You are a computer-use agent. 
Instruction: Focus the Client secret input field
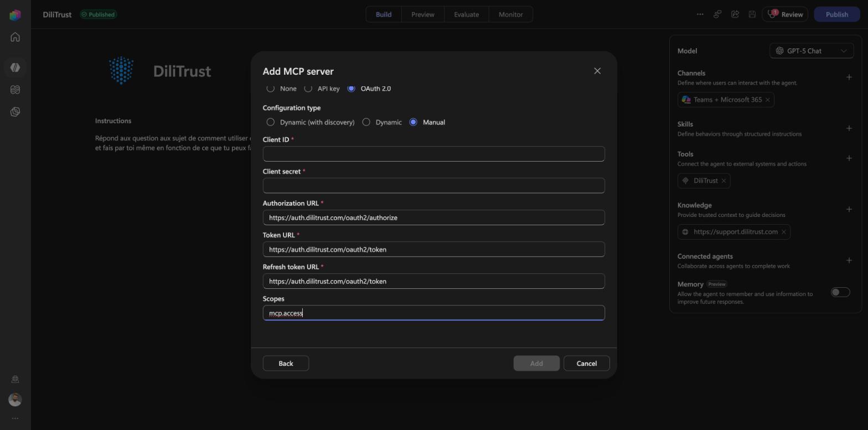tap(434, 185)
